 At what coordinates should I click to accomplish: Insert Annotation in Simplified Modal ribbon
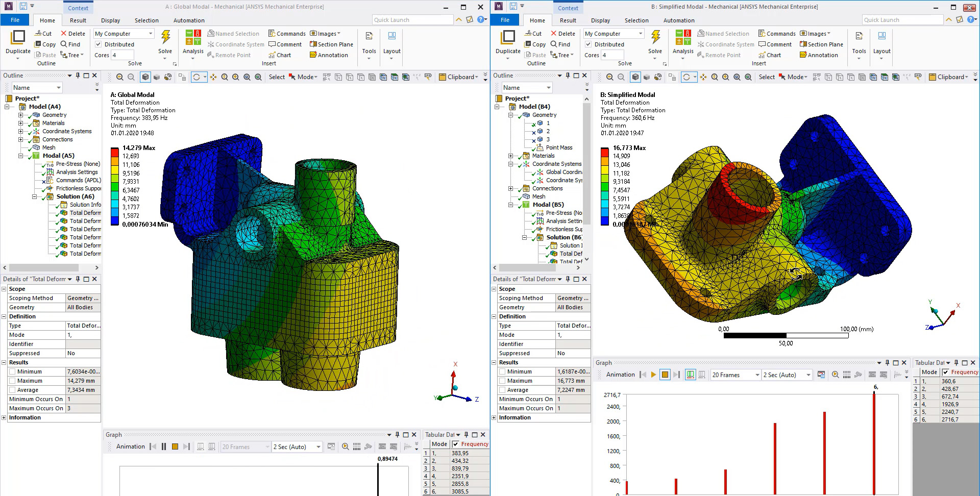point(819,55)
